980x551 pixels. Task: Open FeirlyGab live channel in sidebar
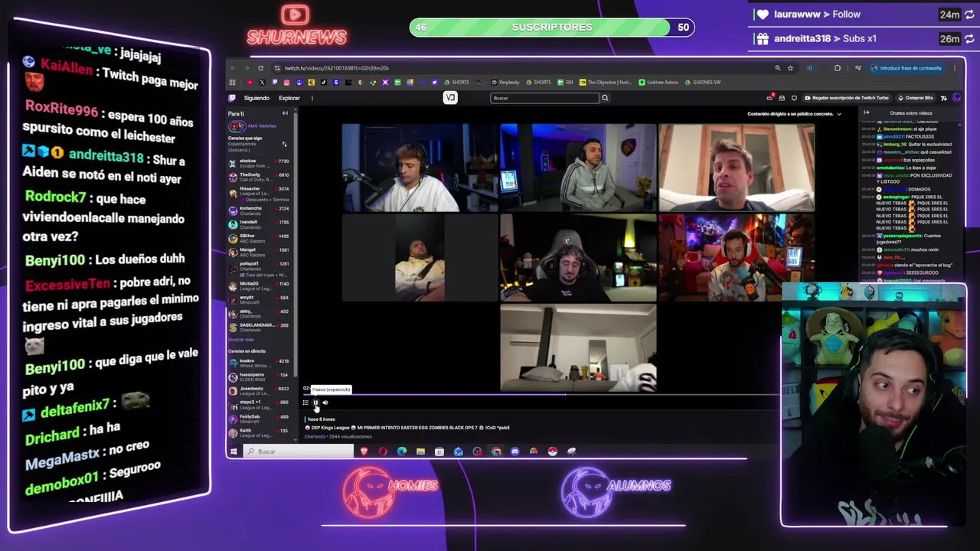pyautogui.click(x=258, y=419)
